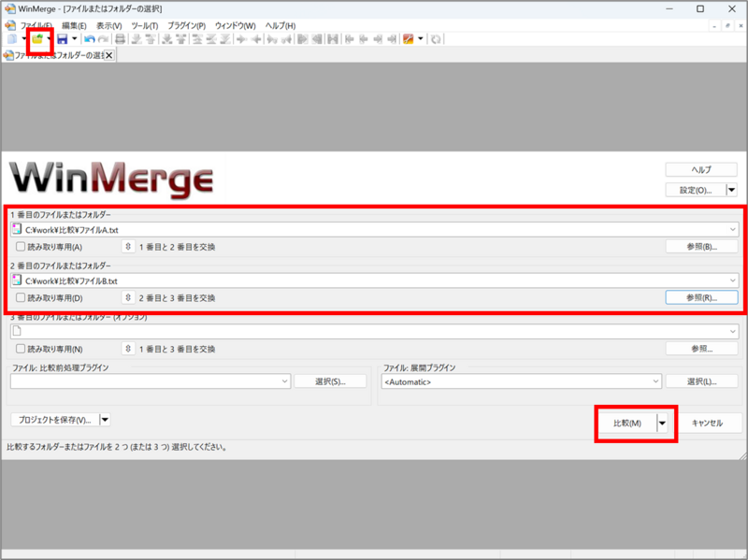Image resolution: width=748 pixels, height=560 pixels.
Task: Select the ファイルまたはフォルダーの選択 tab
Action: 56,54
